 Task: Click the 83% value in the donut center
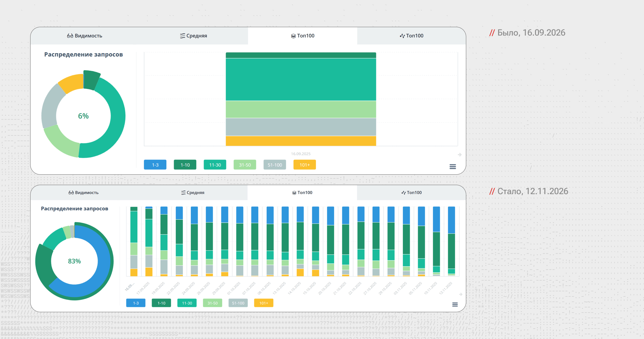[x=74, y=261]
